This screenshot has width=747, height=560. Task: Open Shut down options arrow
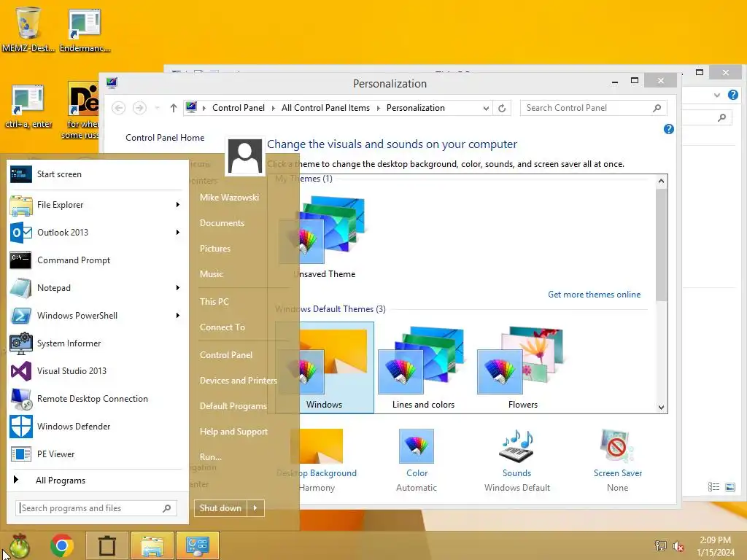coord(255,508)
